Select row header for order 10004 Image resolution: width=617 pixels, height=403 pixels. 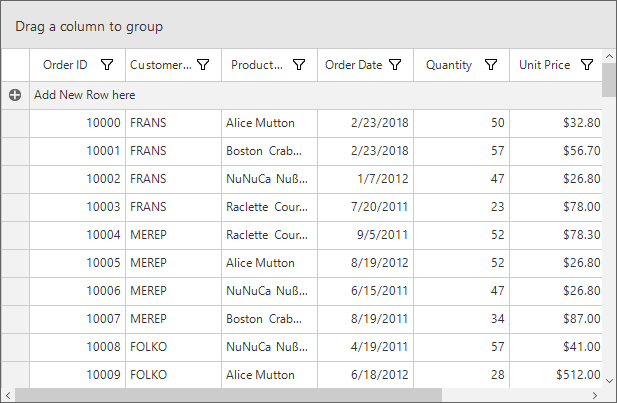pyautogui.click(x=15, y=235)
